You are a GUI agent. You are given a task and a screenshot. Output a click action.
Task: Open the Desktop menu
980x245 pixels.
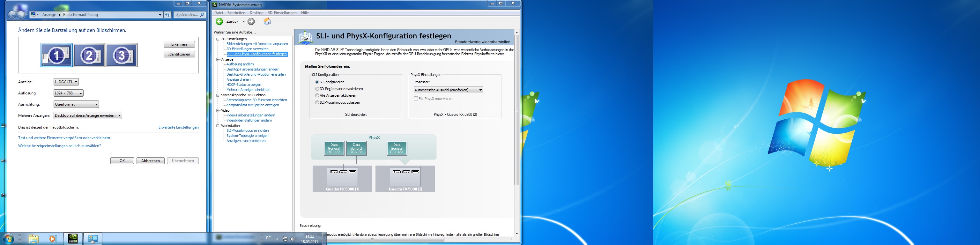(256, 13)
